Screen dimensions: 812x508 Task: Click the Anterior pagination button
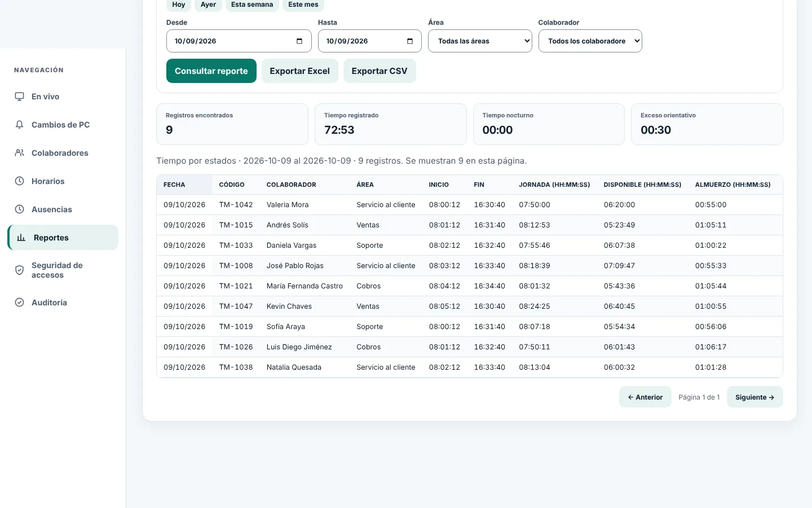point(645,397)
